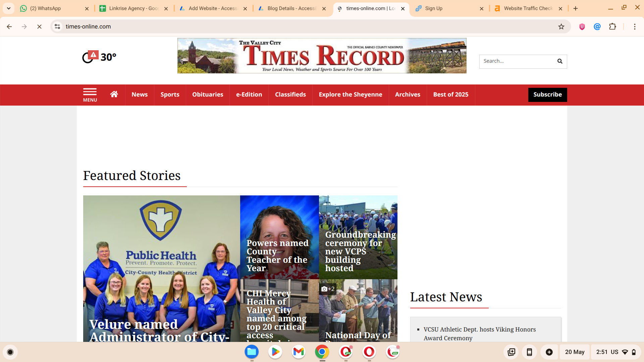The image size is (644, 362).
Task: Open the Opera browser shelf icon
Action: click(x=369, y=352)
